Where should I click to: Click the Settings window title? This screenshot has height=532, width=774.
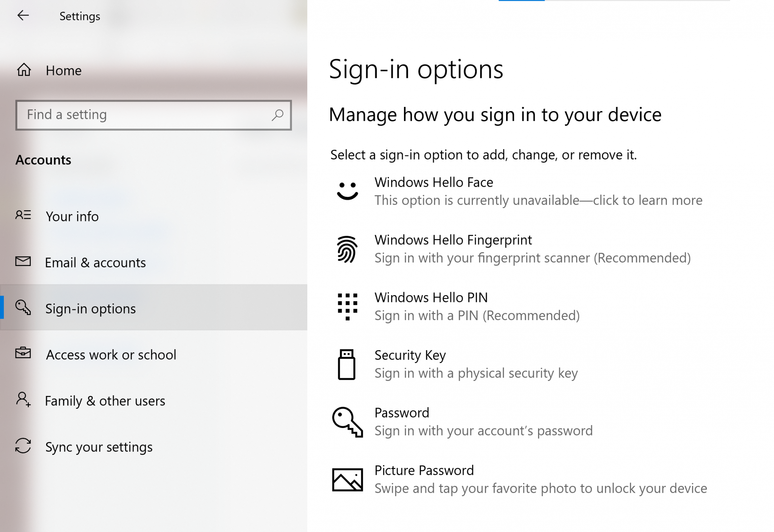click(80, 16)
